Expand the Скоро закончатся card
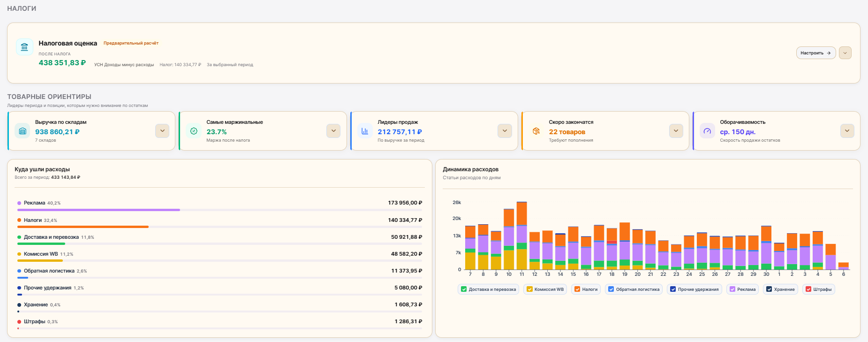The height and width of the screenshot is (342, 868). [676, 131]
